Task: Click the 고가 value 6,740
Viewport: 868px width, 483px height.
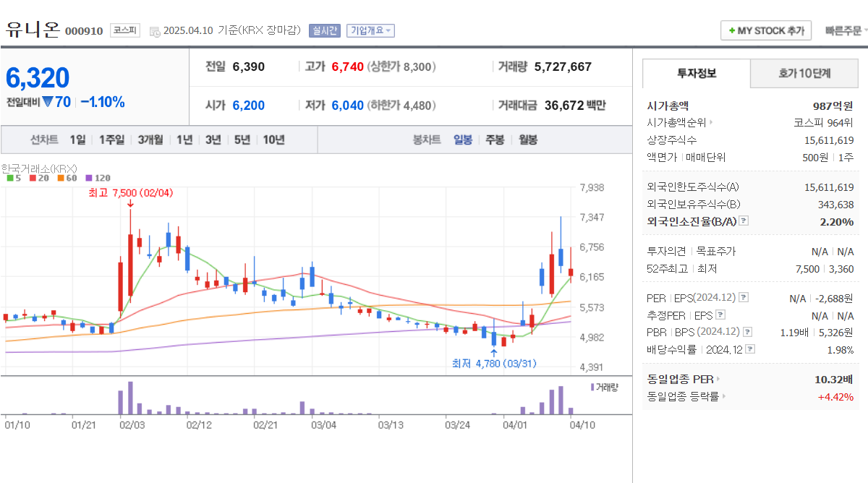Action: click(348, 67)
